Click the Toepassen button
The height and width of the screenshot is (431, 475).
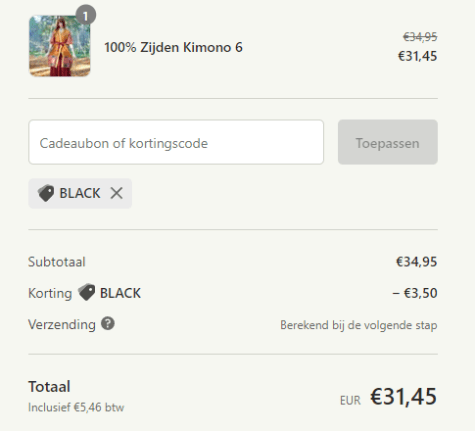[x=388, y=142]
